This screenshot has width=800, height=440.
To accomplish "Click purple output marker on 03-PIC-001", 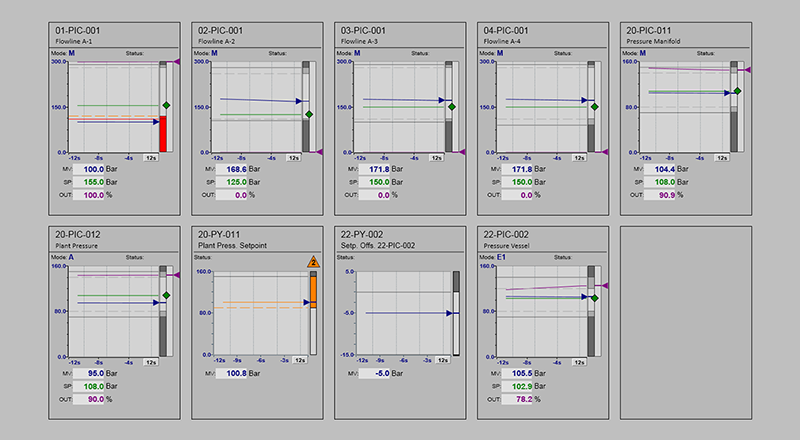I will tap(462, 152).
